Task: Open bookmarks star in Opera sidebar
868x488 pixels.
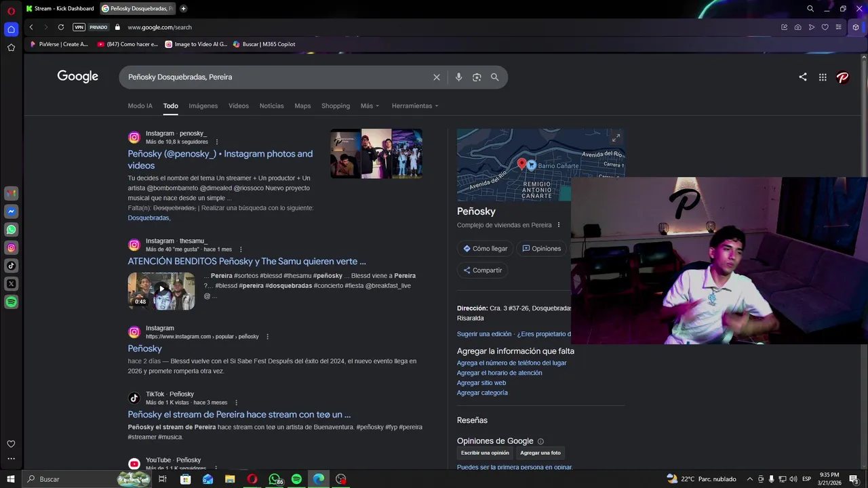Action: coord(11,47)
